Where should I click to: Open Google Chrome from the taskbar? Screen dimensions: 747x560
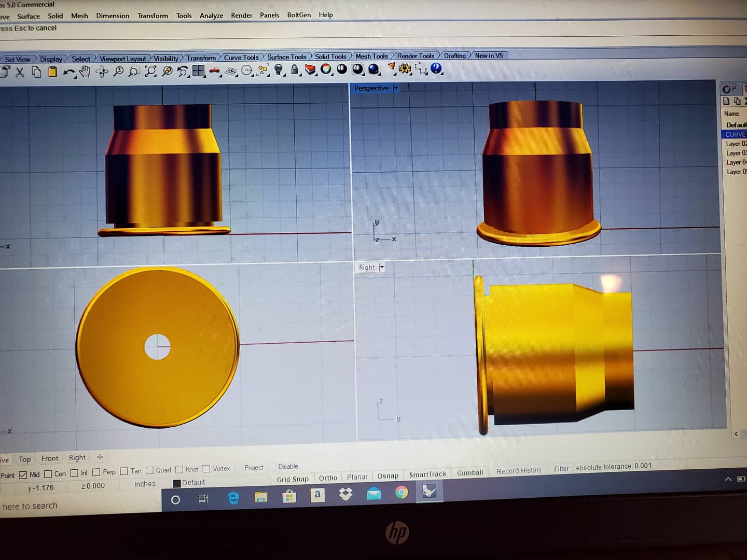click(402, 492)
